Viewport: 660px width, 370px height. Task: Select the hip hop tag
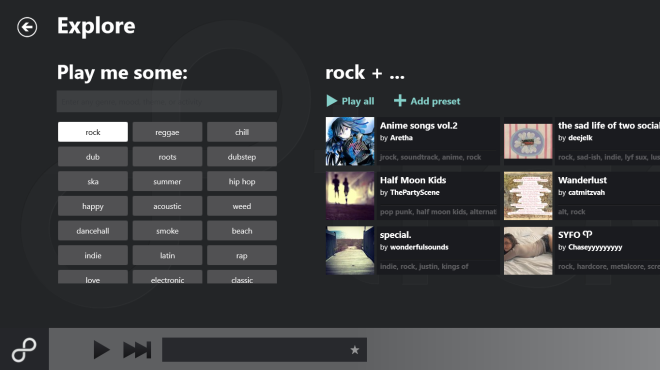242,181
